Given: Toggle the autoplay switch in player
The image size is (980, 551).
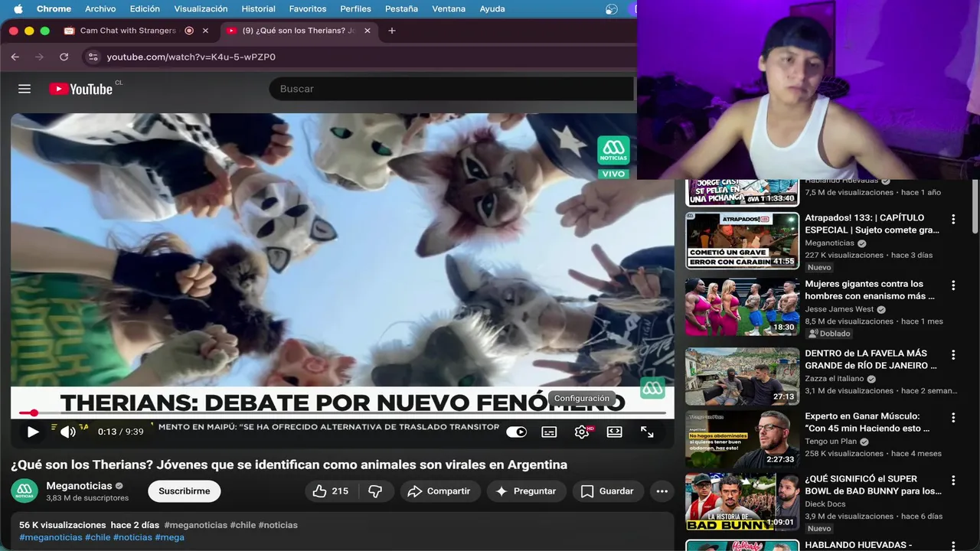Looking at the screenshot, I should (x=517, y=432).
